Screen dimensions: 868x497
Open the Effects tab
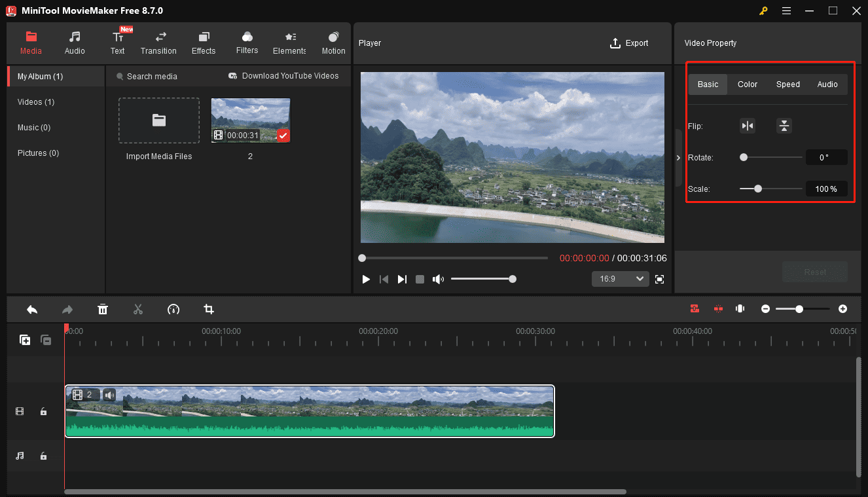204,43
